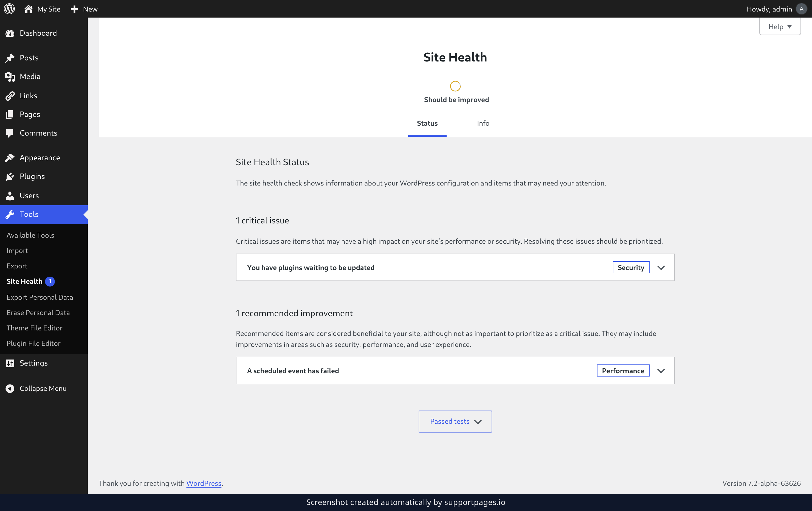Open the Help dropdown
This screenshot has height=511, width=812.
click(x=780, y=27)
